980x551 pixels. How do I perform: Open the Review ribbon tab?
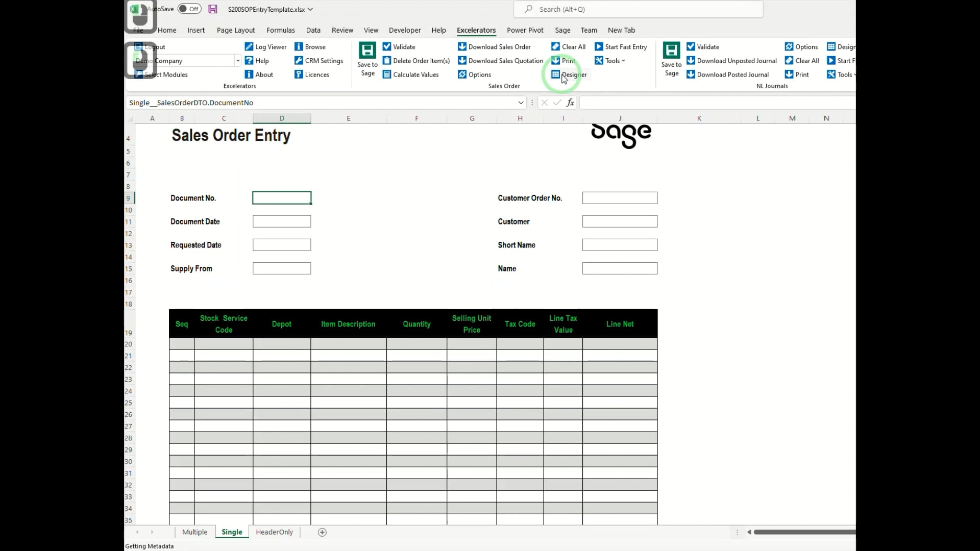tap(342, 30)
